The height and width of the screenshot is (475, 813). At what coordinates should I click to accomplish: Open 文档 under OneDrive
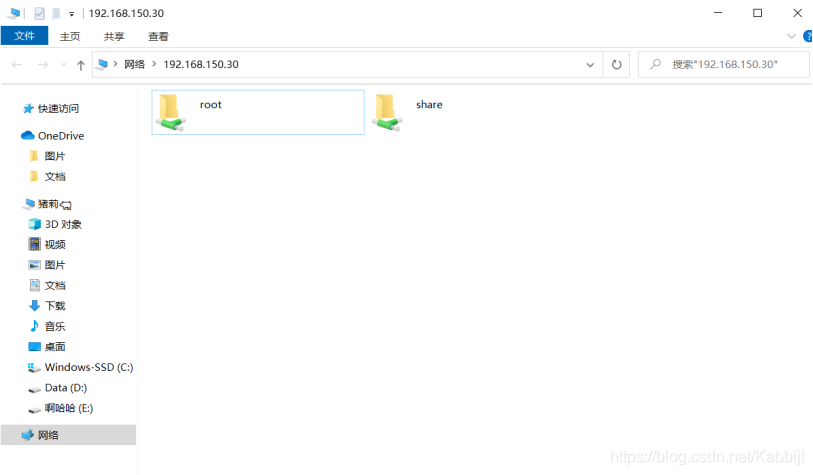[54, 177]
